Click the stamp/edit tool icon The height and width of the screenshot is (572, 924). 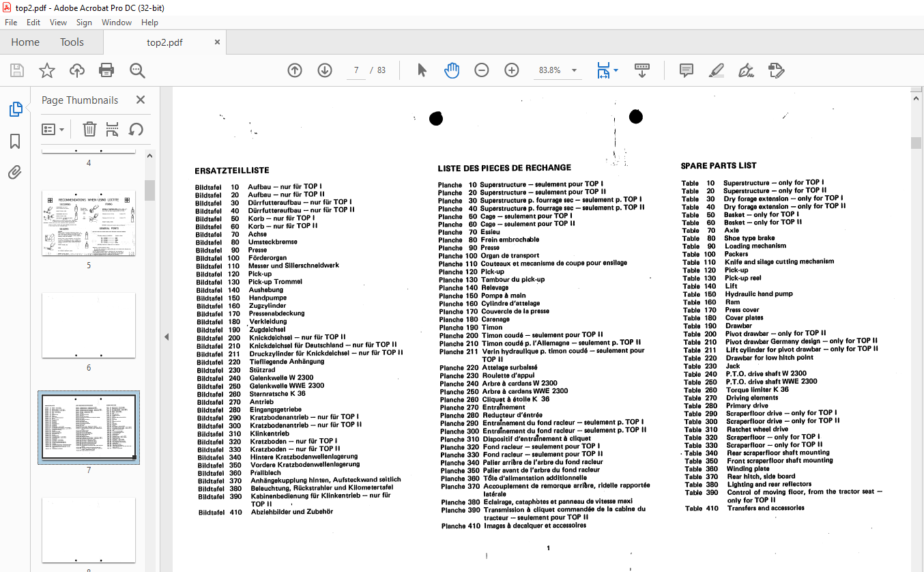[776, 70]
